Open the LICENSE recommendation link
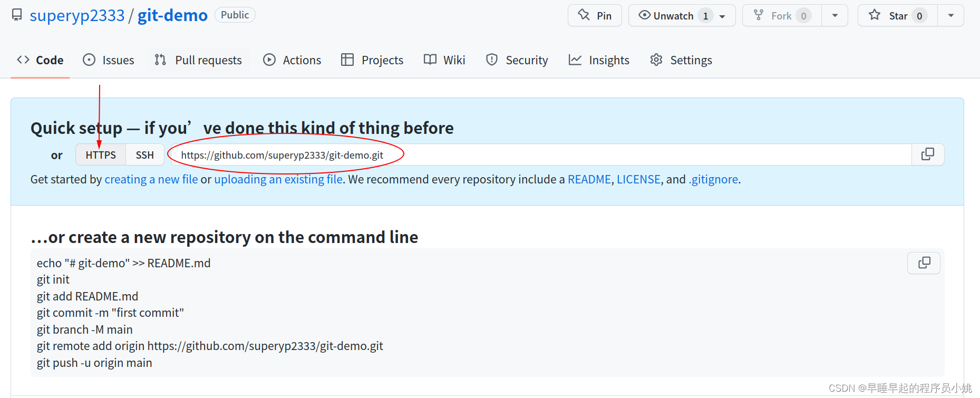 pos(638,179)
